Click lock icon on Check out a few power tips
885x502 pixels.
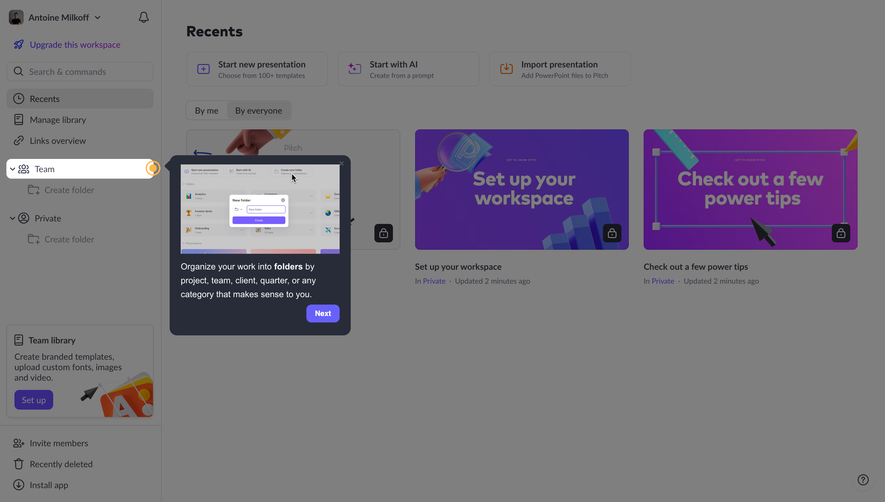pos(840,233)
